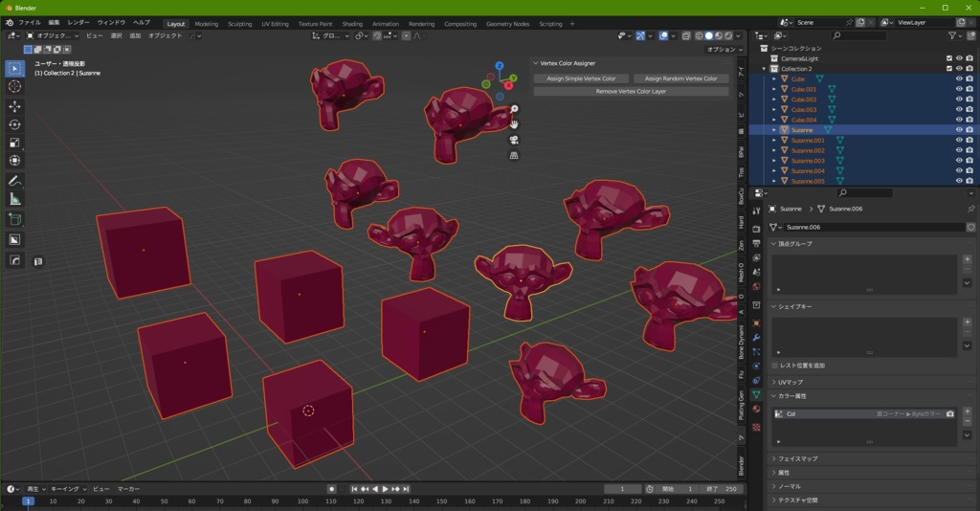Activate the Annotate tool
Image resolution: width=980 pixels, height=511 pixels.
(x=15, y=181)
